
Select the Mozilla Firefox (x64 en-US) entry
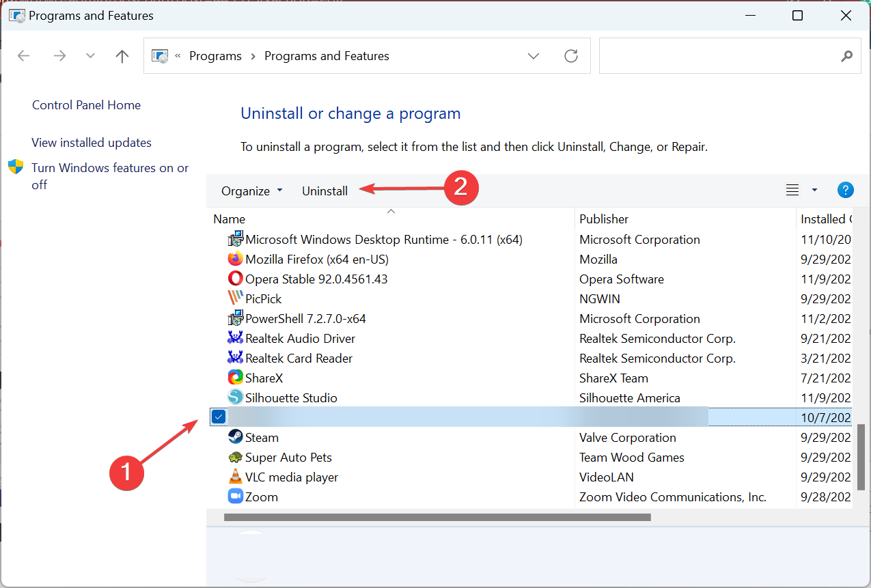click(318, 260)
